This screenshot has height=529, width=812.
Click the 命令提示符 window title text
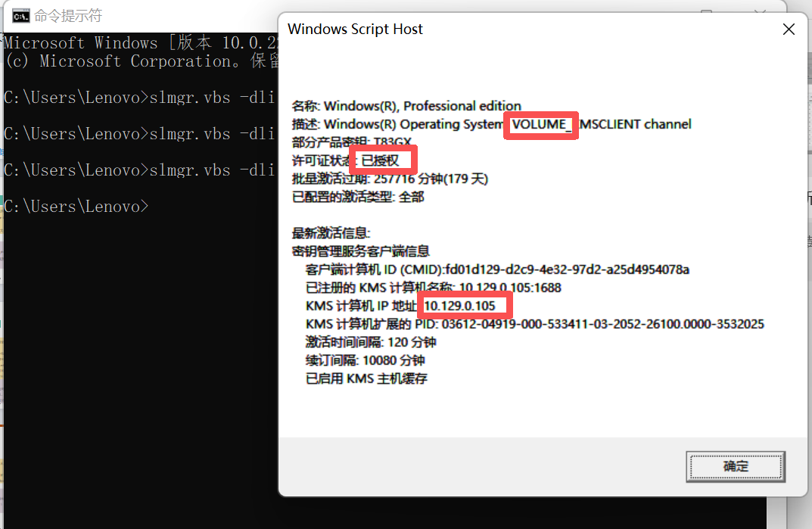click(68, 16)
